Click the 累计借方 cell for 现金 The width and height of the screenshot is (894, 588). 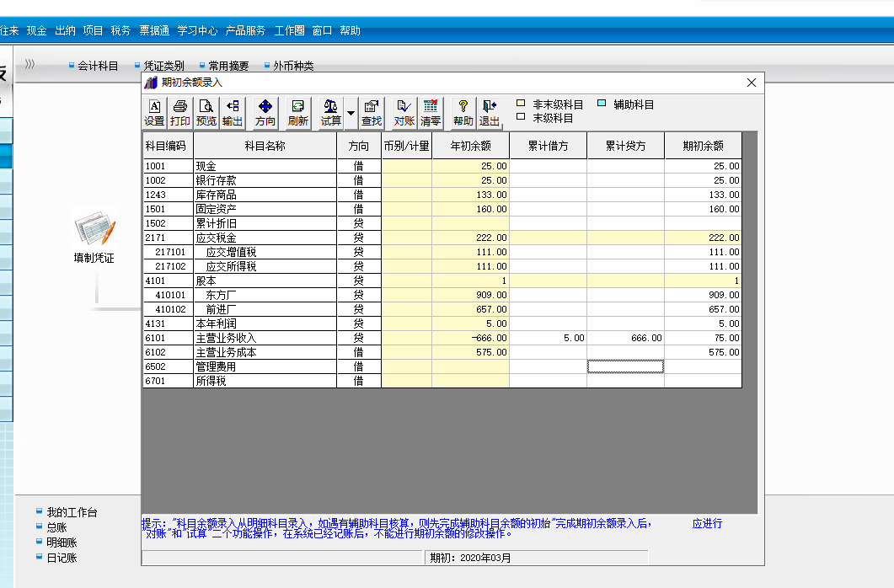pos(548,166)
